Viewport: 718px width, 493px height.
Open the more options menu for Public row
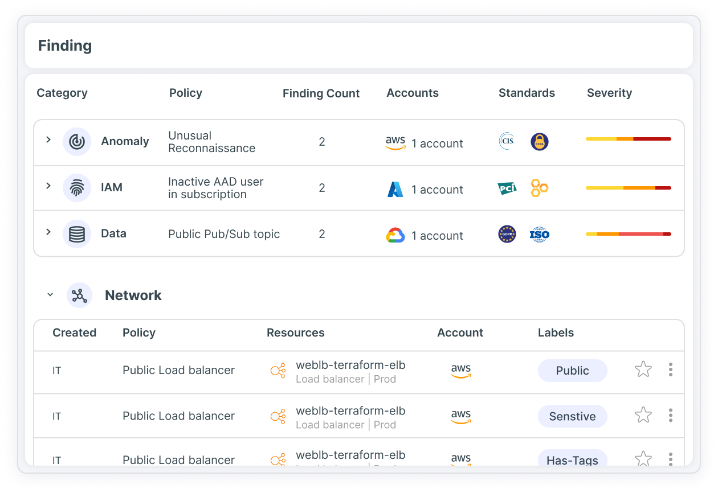point(670,370)
